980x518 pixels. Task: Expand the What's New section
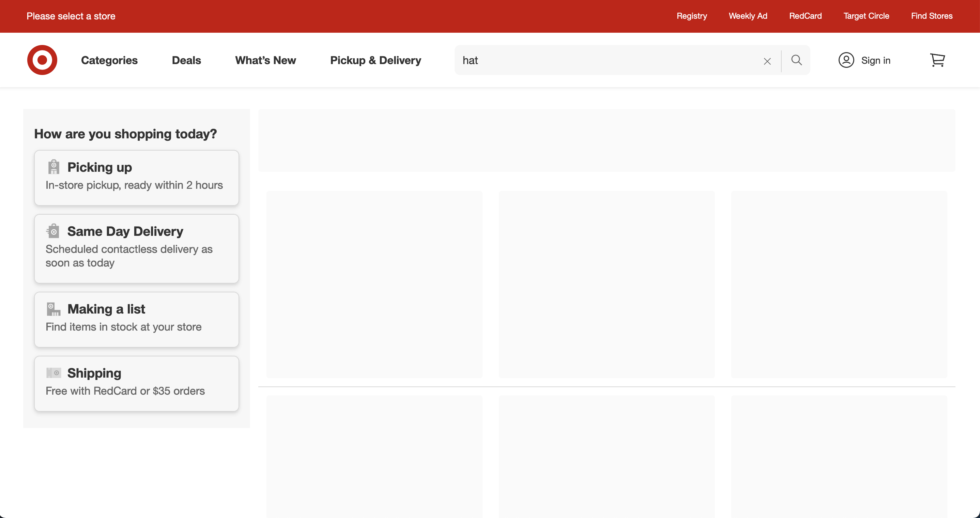[265, 60]
